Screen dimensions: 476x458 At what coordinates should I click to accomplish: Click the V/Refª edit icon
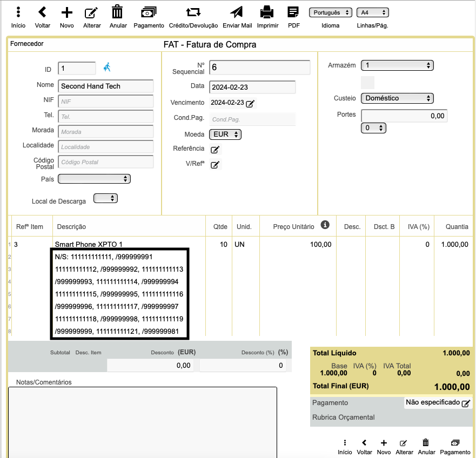pyautogui.click(x=215, y=165)
